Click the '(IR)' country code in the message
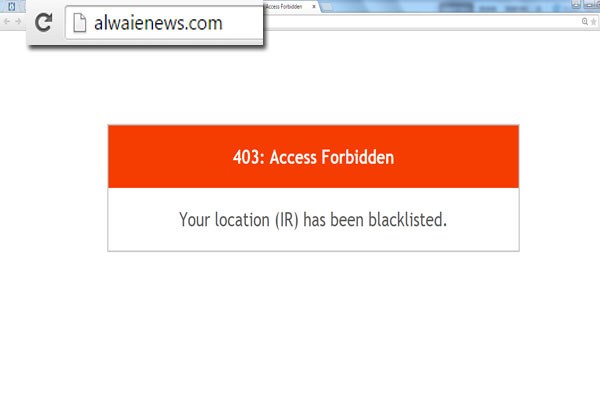This screenshot has height=400, width=600. click(x=287, y=220)
